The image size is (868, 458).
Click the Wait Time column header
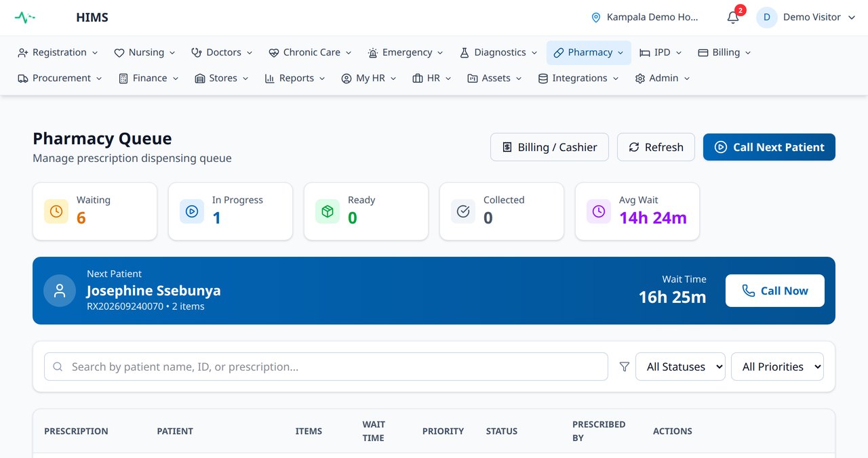pyautogui.click(x=373, y=431)
